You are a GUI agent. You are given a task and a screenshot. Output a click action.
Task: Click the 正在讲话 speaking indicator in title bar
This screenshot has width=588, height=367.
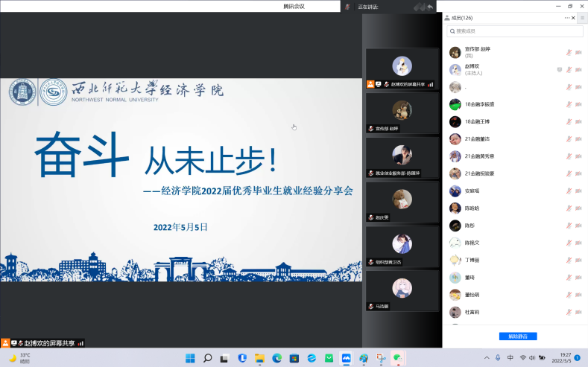click(367, 7)
